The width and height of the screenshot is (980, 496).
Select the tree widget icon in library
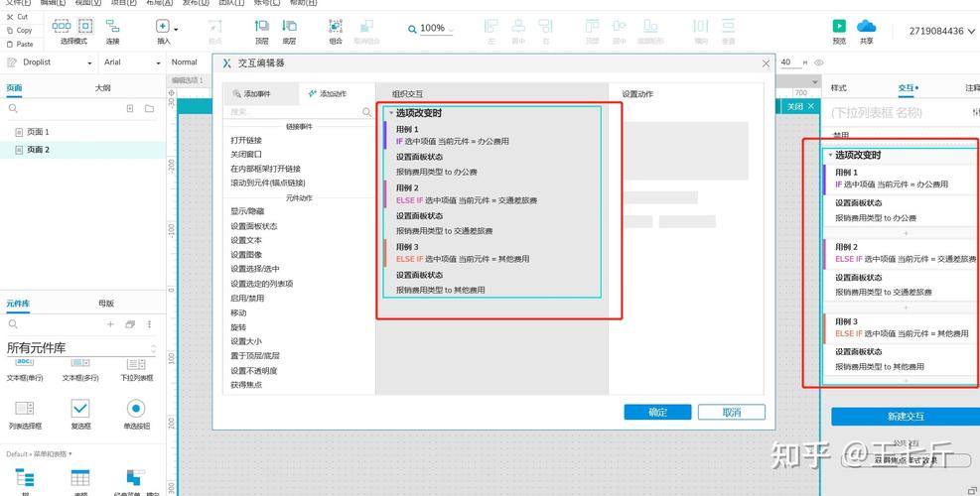point(25,478)
